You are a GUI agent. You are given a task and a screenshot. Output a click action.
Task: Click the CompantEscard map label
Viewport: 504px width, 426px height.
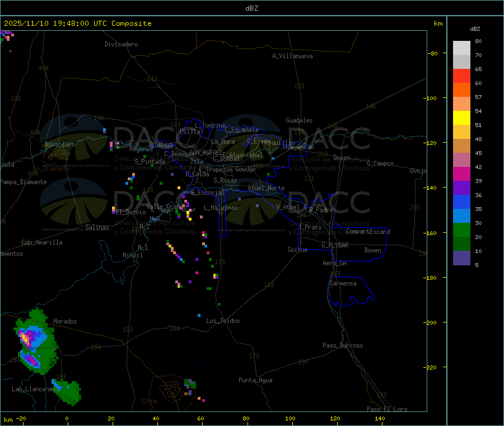[368, 232]
